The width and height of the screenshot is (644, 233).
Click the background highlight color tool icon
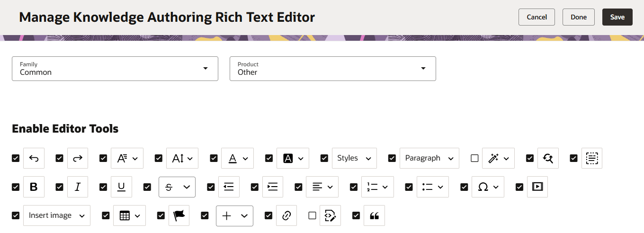pos(287,158)
